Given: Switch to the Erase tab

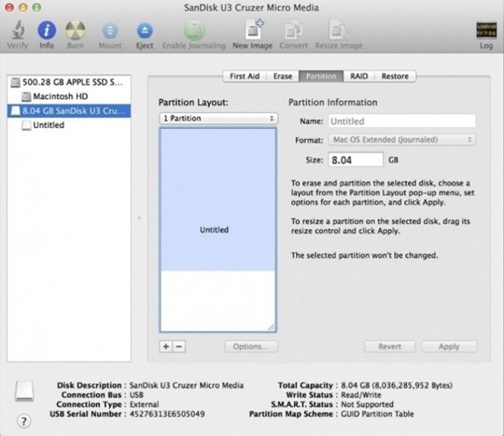Looking at the screenshot, I should pyautogui.click(x=282, y=76).
